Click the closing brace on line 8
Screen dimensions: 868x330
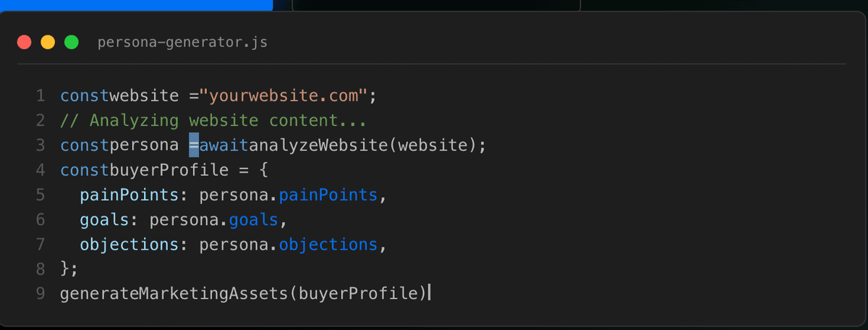click(x=65, y=268)
